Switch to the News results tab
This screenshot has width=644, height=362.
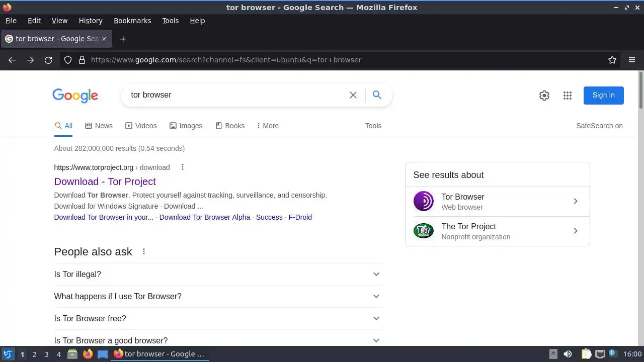click(x=99, y=126)
